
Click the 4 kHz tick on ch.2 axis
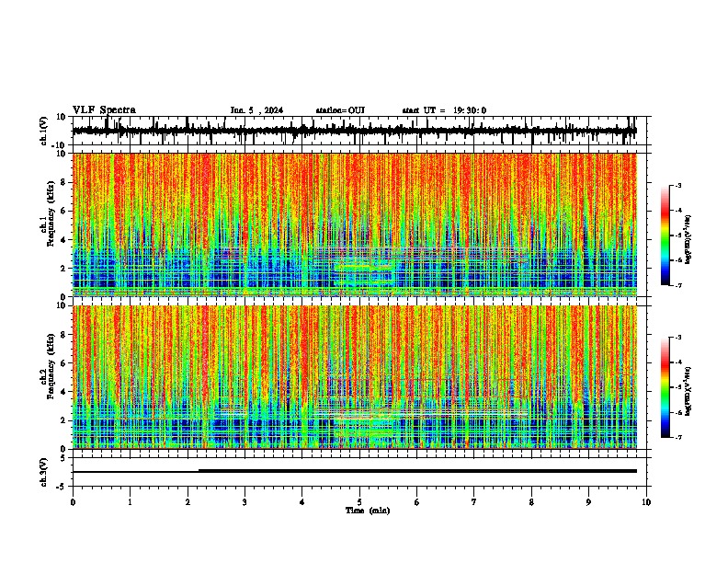tap(63, 392)
